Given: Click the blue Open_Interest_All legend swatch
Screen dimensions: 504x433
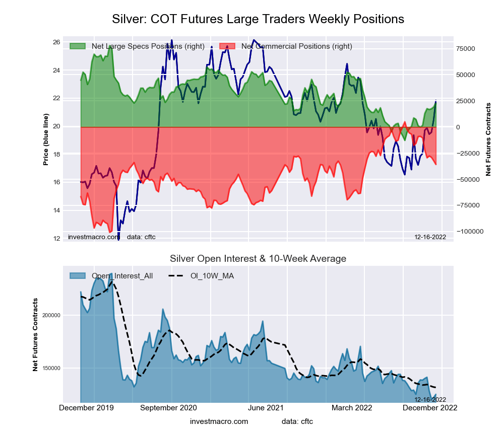Looking at the screenshot, I should click(x=79, y=275).
